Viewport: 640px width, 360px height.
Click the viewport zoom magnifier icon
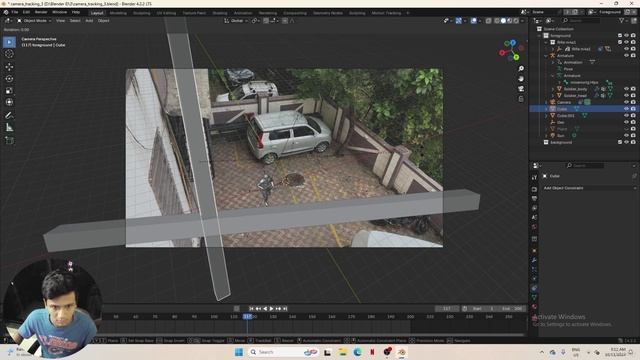521,69
